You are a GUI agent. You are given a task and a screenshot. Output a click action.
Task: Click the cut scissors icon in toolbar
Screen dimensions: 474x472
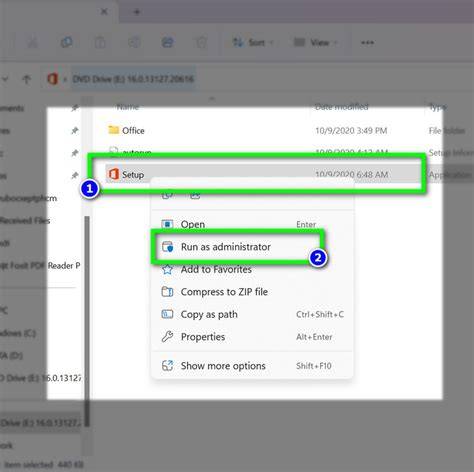(x=33, y=42)
